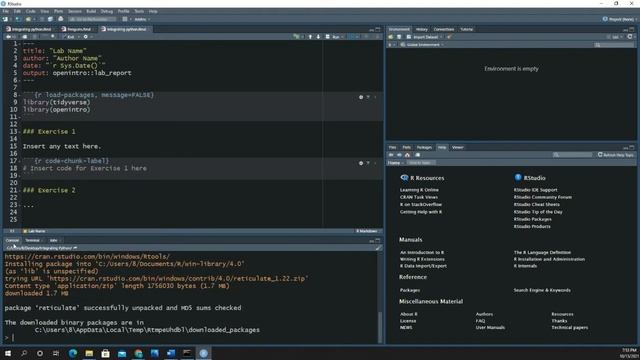This screenshot has height=360, width=640.
Task: Click the Help search field
Action: click(573, 155)
